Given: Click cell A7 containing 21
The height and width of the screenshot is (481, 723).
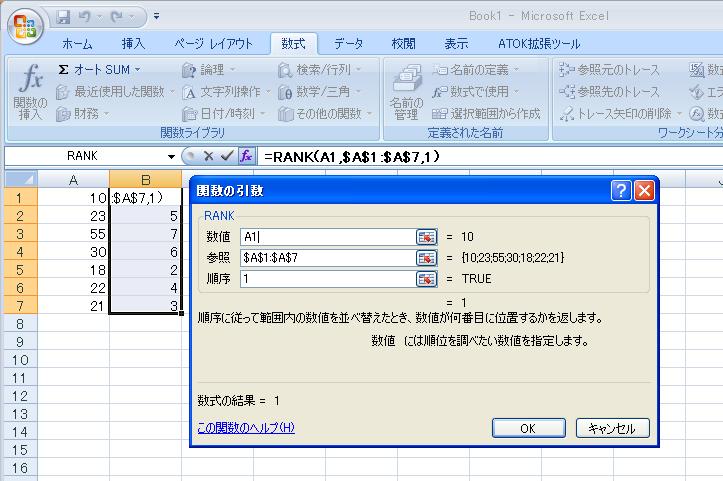Looking at the screenshot, I should click(x=73, y=306).
